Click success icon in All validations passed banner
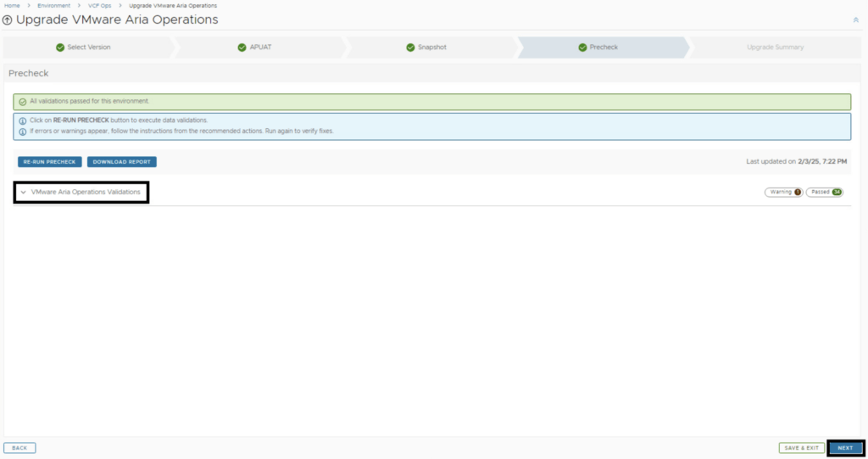 click(x=23, y=102)
